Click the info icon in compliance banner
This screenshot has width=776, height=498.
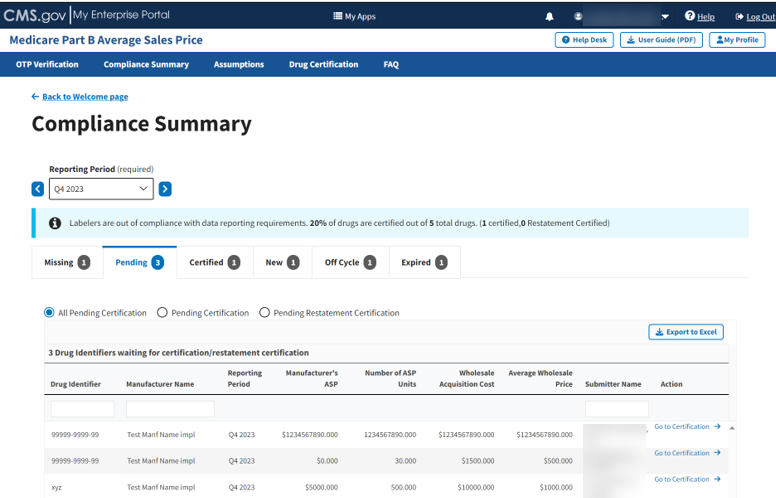[x=55, y=223]
